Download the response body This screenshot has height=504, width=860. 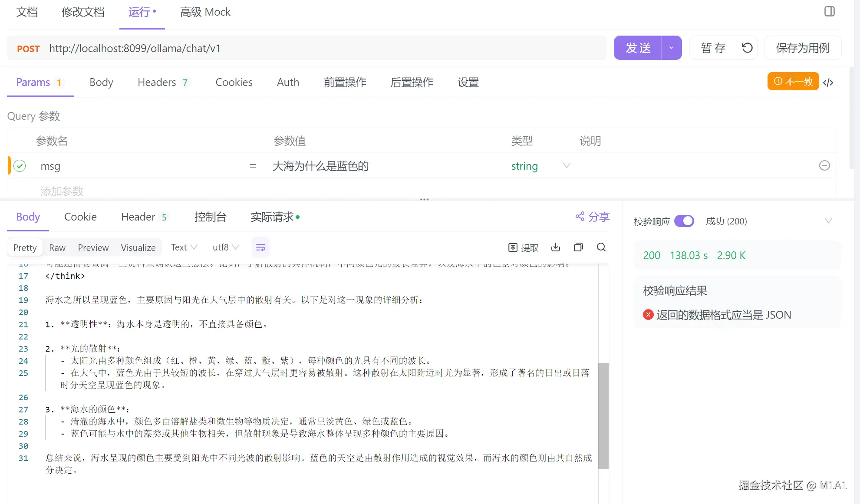tap(555, 247)
